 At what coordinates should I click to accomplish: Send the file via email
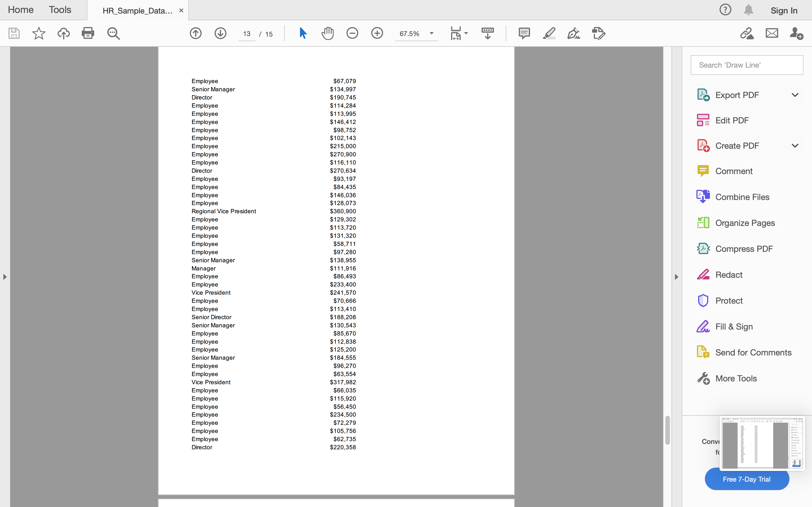coord(771,33)
